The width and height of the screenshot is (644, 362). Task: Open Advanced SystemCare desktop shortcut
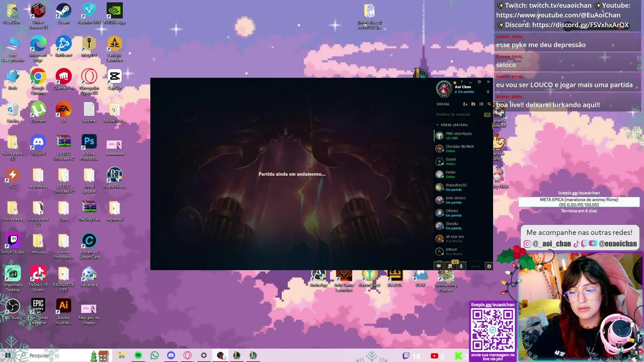point(89,246)
